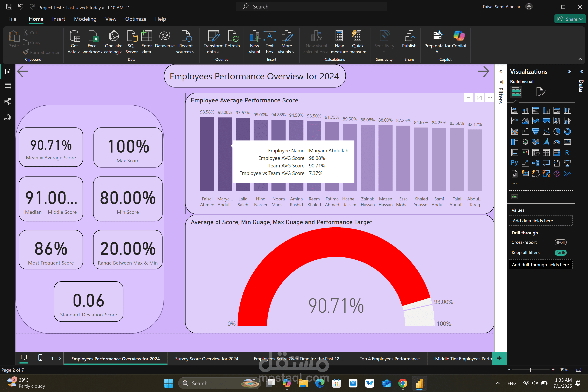This screenshot has width=588, height=392.
Task: Click the New measure button
Action: coord(339,42)
